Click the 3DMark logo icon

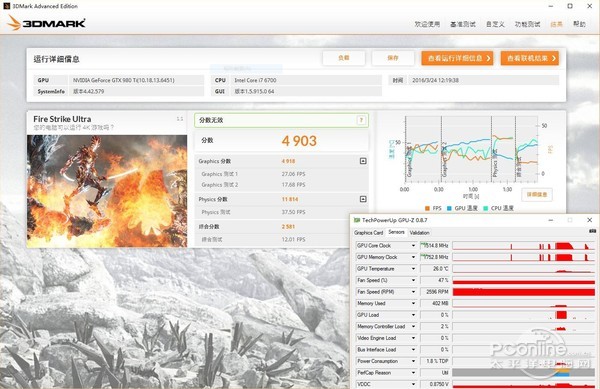[x=14, y=23]
